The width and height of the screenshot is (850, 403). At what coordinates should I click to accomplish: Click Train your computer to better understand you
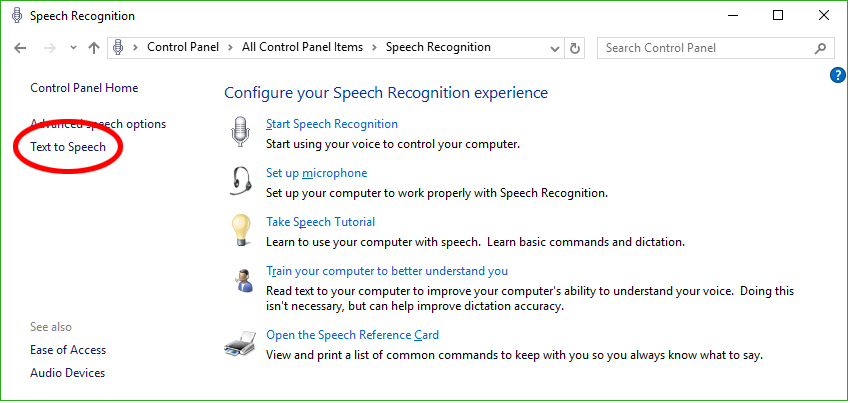[387, 271]
